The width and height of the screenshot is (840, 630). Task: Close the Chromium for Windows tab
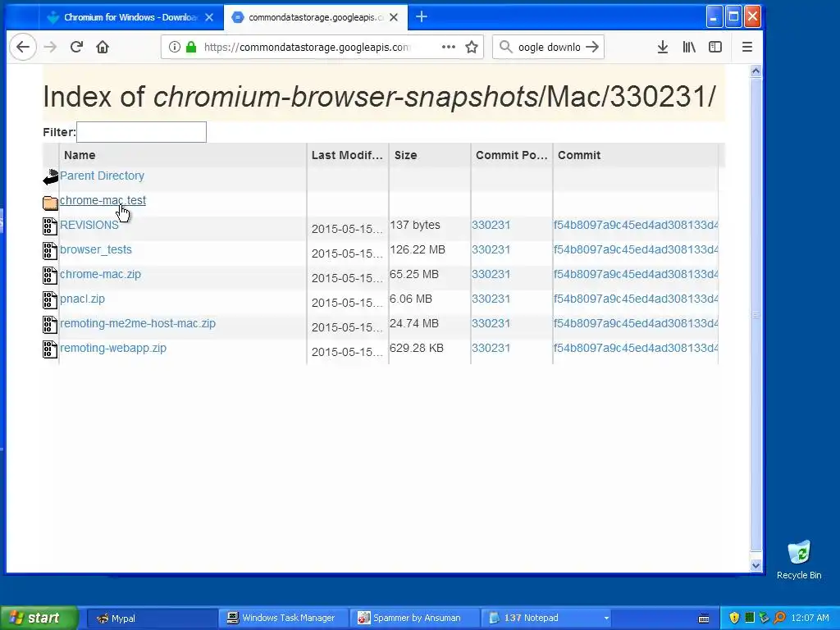[x=209, y=17]
